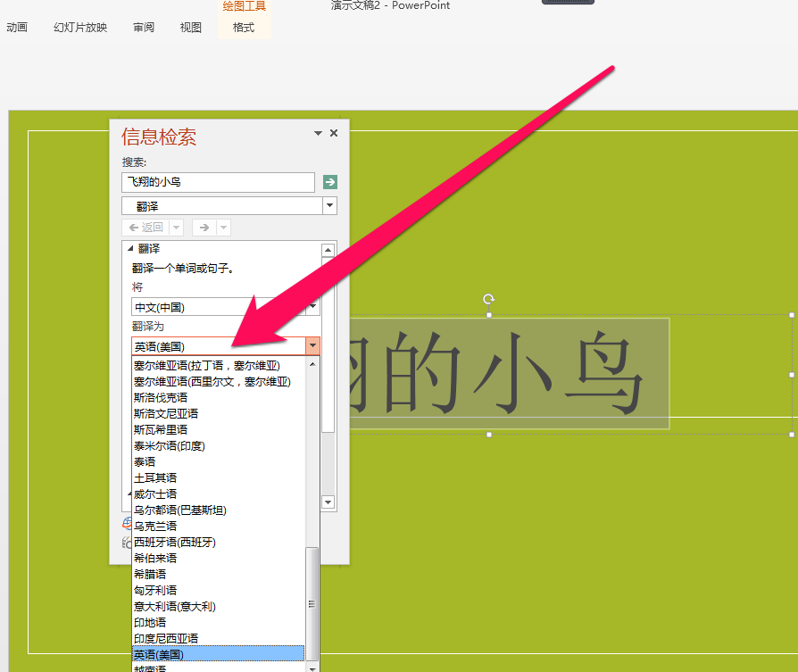Switch to the 审阅 ribbon tab
The image size is (798, 672).
[143, 27]
